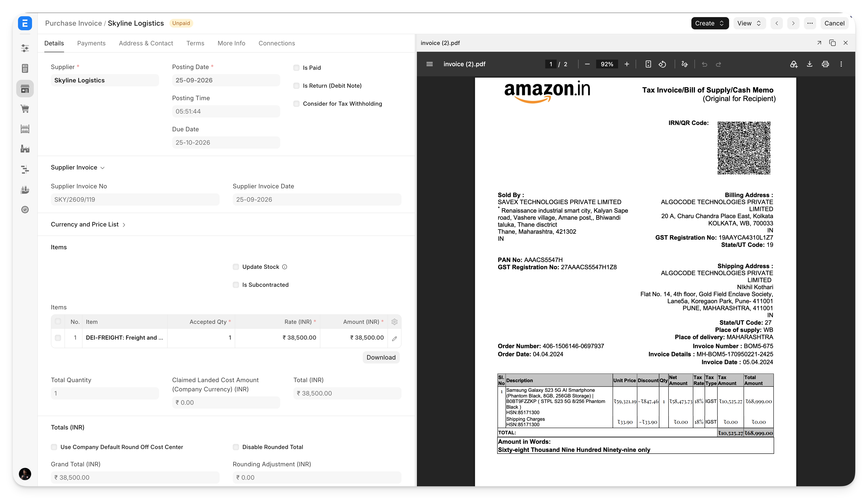Toggle Consider for Tax Withholding
Image resolution: width=868 pixels, height=499 pixels.
click(296, 104)
